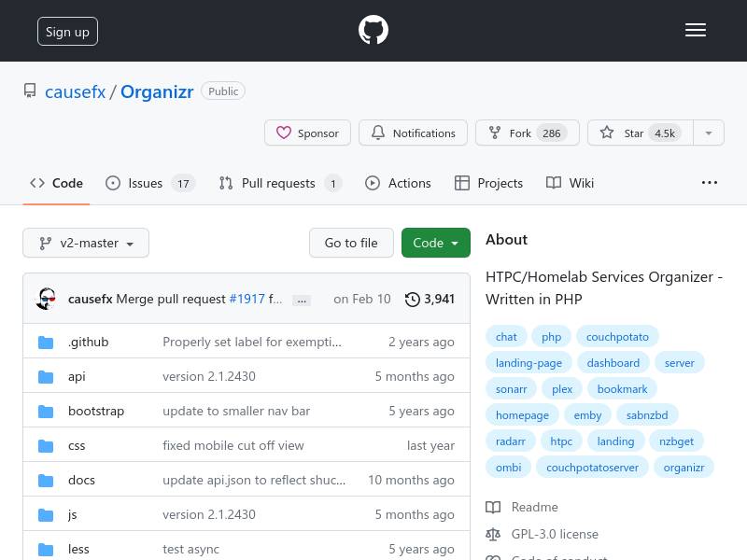Click the dashboard topic tag
This screenshot has width=747, height=560.
613,363
